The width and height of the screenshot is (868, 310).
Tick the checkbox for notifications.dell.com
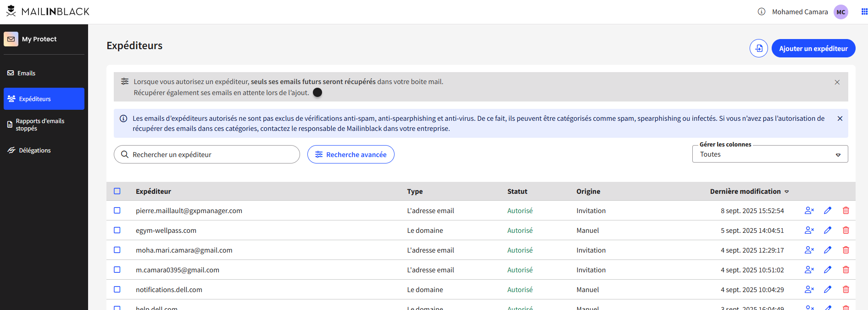pyautogui.click(x=117, y=289)
